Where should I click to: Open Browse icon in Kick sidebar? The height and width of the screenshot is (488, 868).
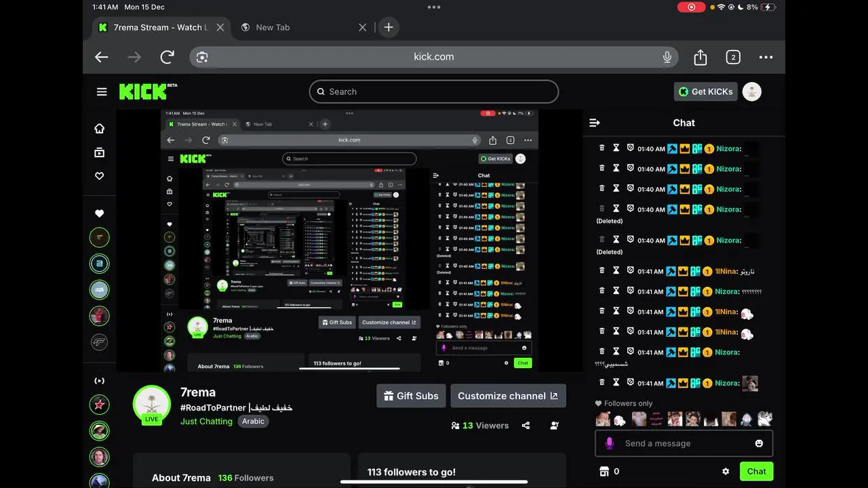point(100,152)
